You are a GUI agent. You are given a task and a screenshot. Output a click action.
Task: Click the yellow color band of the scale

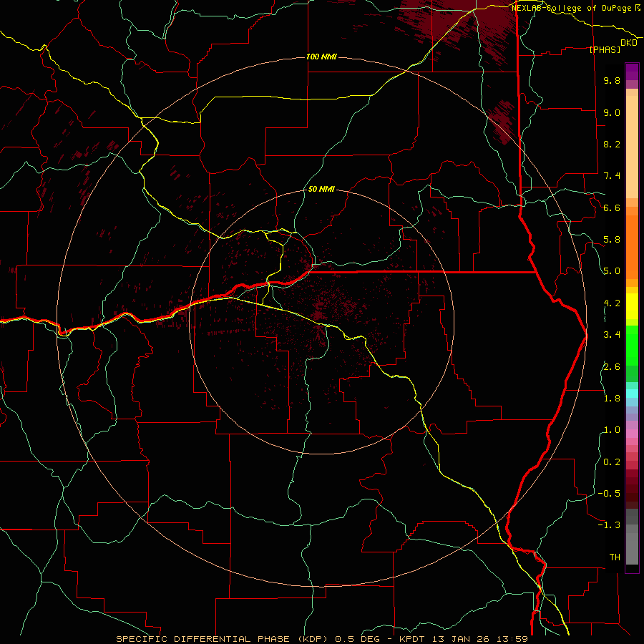pyautogui.click(x=632, y=306)
